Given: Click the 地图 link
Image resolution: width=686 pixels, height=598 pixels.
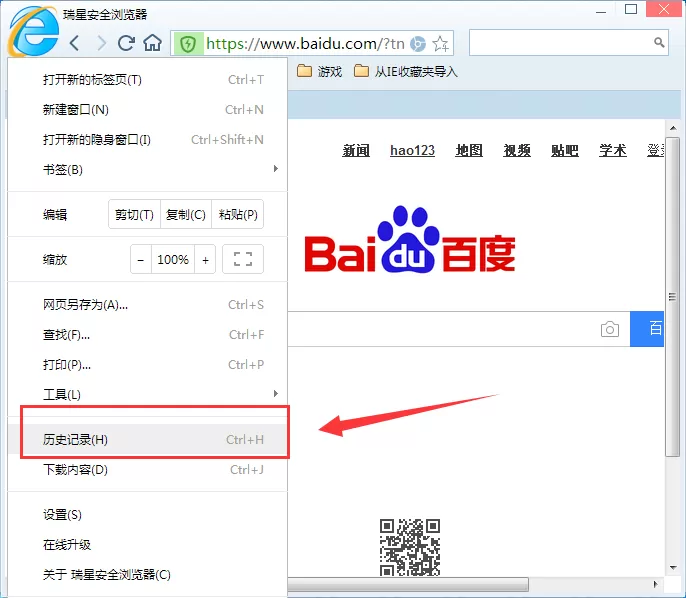Looking at the screenshot, I should (469, 150).
